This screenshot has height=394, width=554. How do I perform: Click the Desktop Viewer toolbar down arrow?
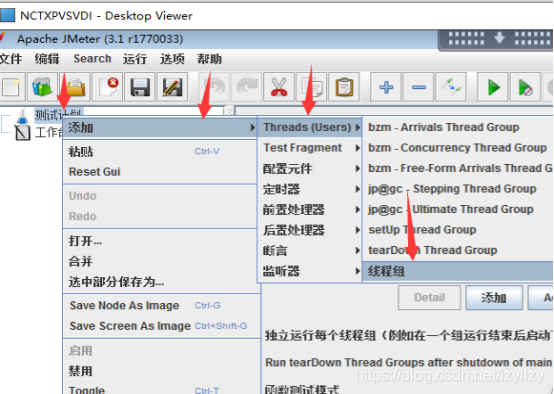[x=499, y=38]
